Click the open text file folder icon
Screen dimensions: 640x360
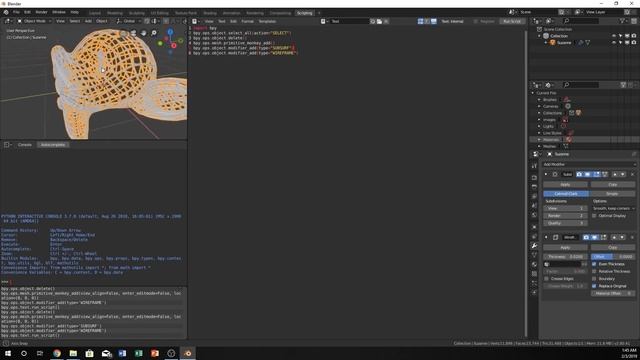(x=379, y=21)
